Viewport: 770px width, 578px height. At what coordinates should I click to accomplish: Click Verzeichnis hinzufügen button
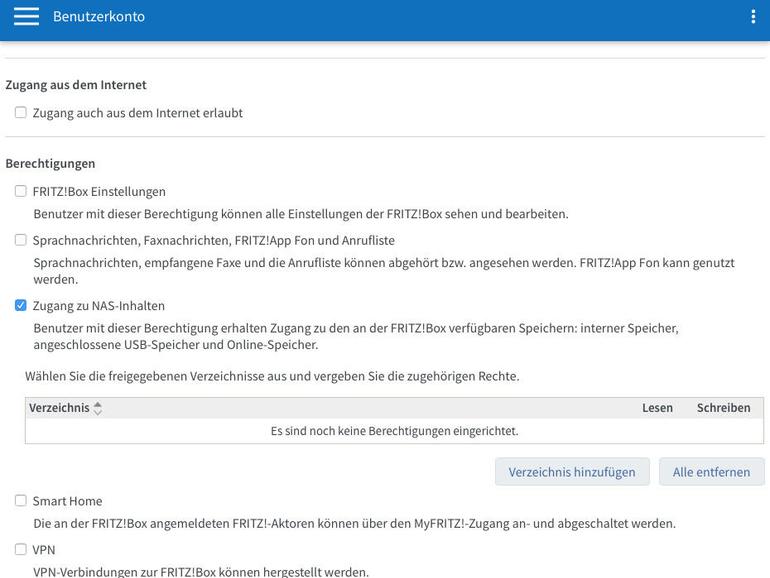(572, 472)
